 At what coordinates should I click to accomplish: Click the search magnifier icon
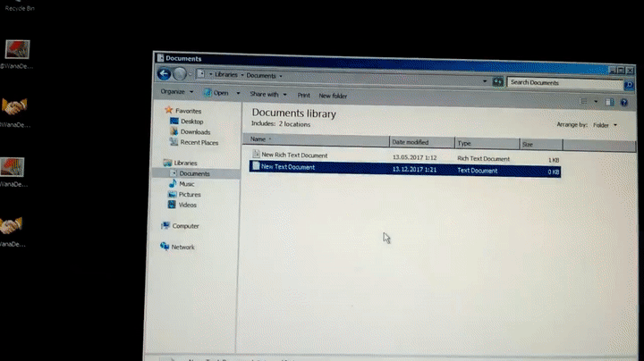point(629,85)
